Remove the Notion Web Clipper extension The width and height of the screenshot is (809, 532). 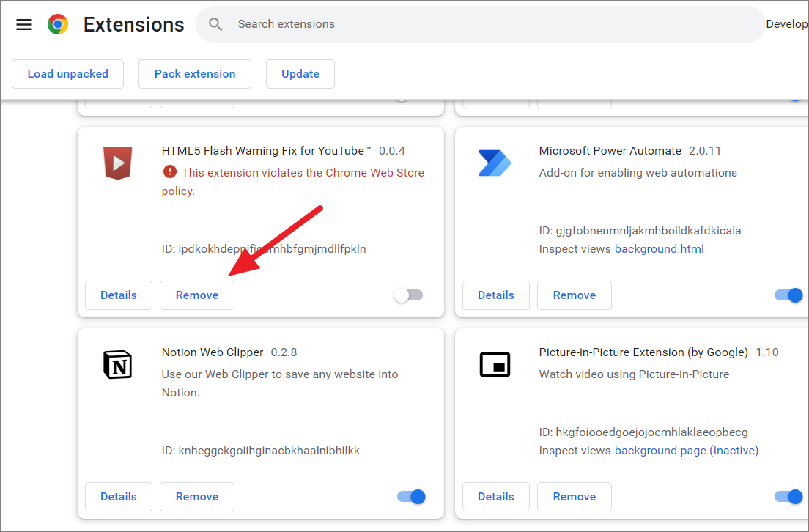[x=197, y=497]
